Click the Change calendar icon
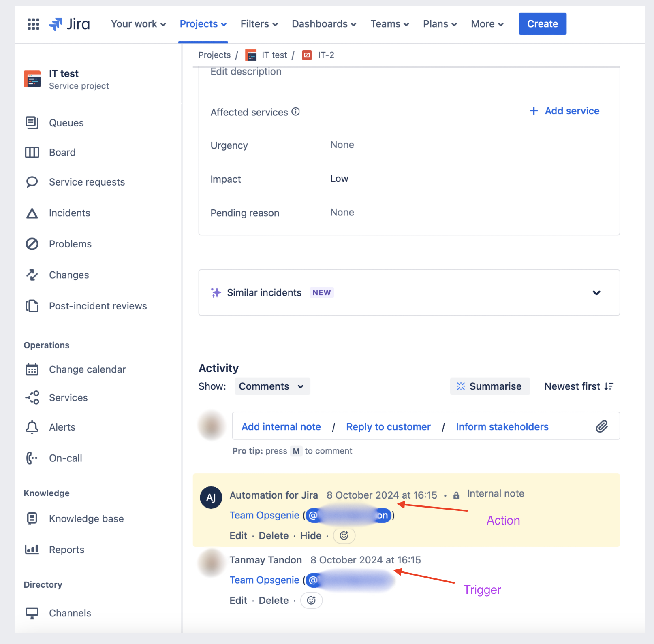The width and height of the screenshot is (654, 644). tap(32, 369)
